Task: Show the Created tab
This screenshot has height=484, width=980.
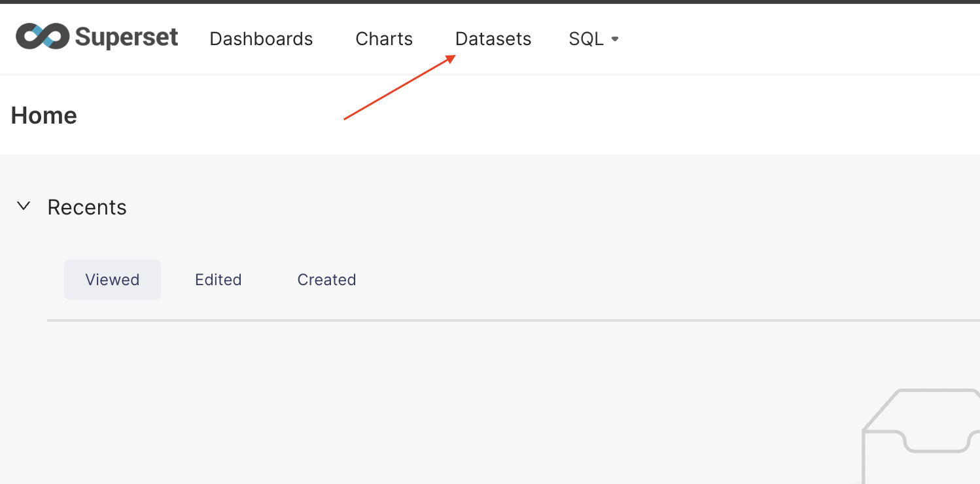Action: coord(326,280)
